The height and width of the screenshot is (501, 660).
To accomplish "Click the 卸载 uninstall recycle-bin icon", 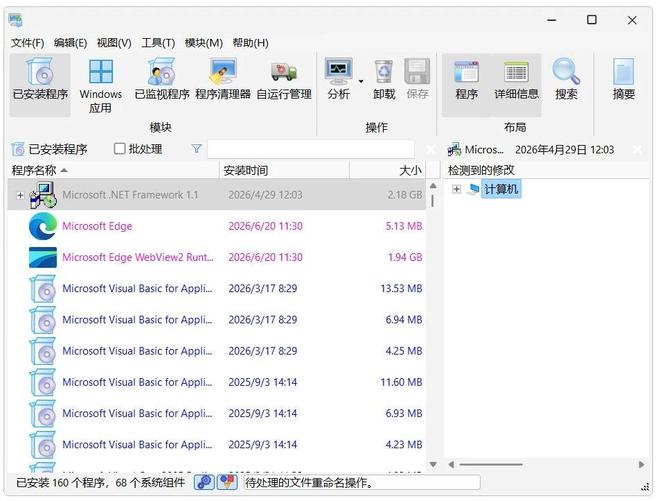I will point(384,72).
